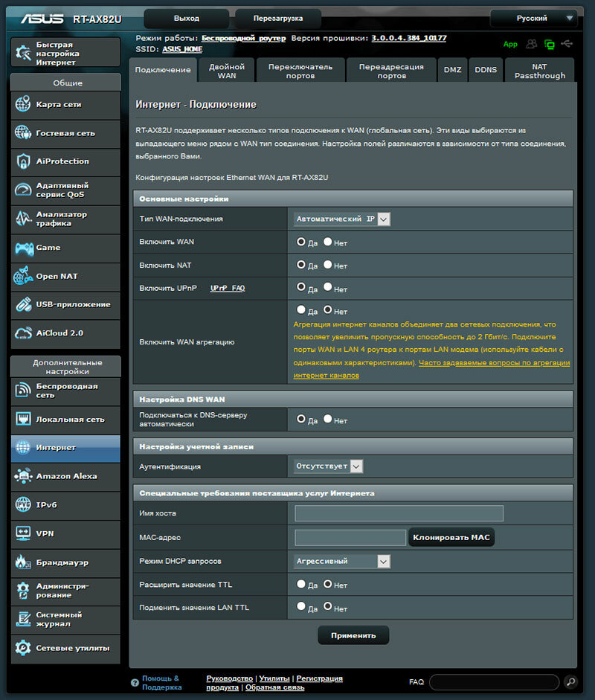
Task: Open the Amazon Alexa icon
Action: tap(23, 476)
